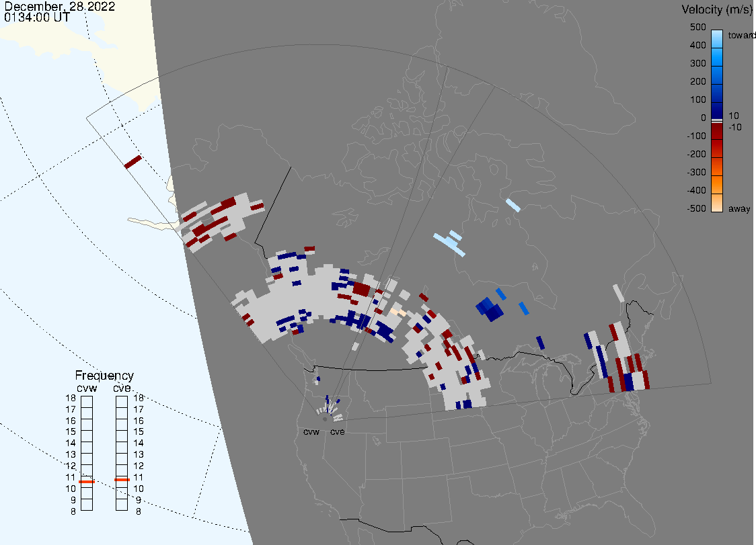Click the '14' label left of cvw bar
756x545 pixels.
pos(71,444)
